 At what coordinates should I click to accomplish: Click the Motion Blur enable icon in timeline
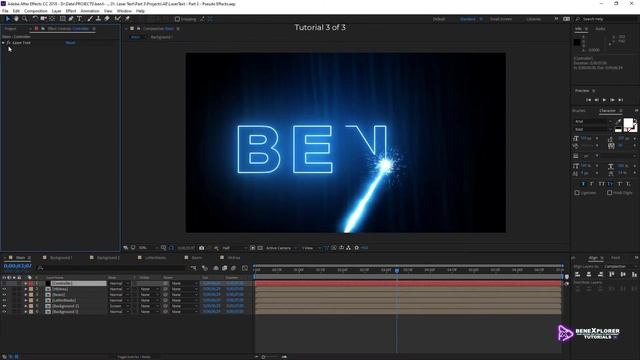(233, 268)
